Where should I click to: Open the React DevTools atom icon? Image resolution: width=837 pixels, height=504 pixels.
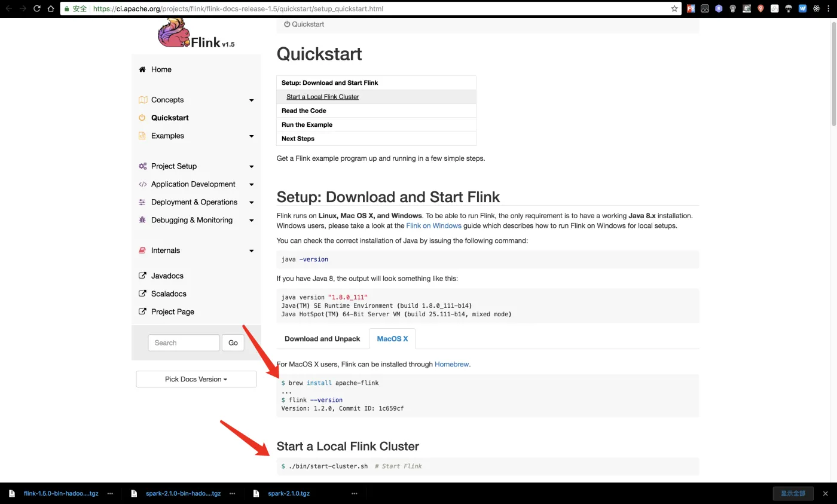point(816,9)
